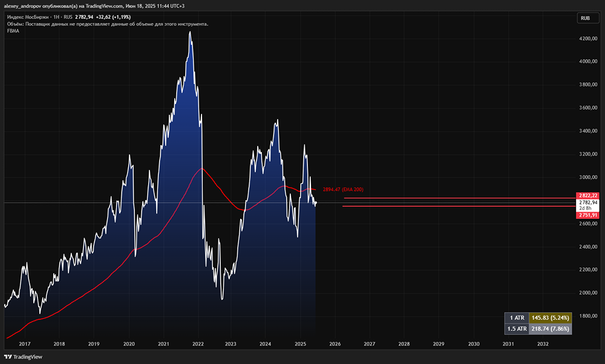Click the 2017 year label on time axis
Screen dimensions: 605x364
(25, 344)
